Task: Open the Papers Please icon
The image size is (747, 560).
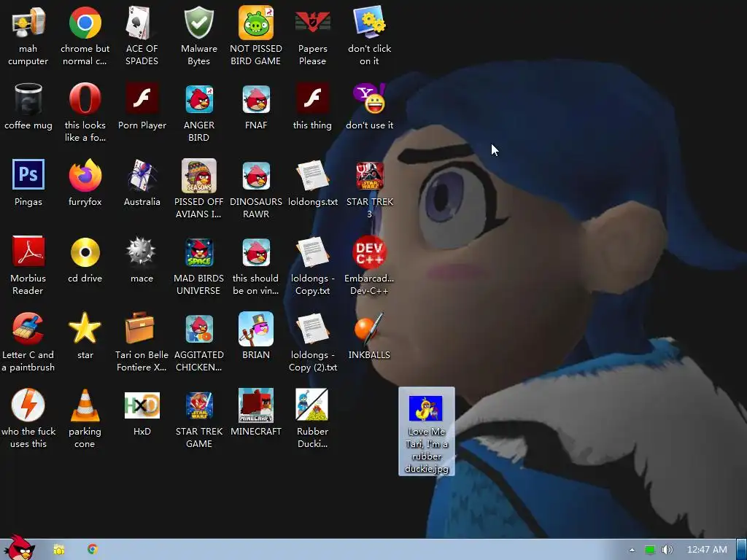Action: coord(312,23)
